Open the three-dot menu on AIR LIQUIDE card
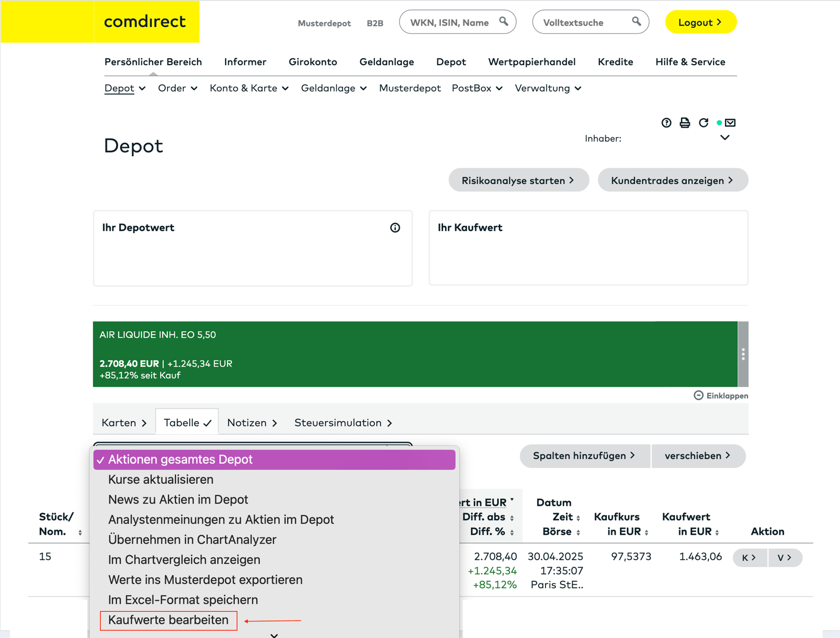This screenshot has width=840, height=638. coord(743,354)
